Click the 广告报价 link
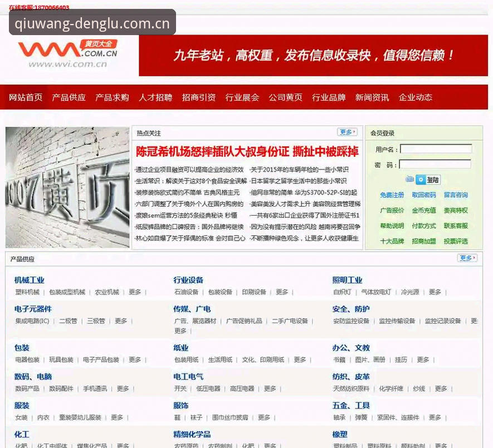Image resolution: width=493 pixels, height=448 pixels. point(392,211)
